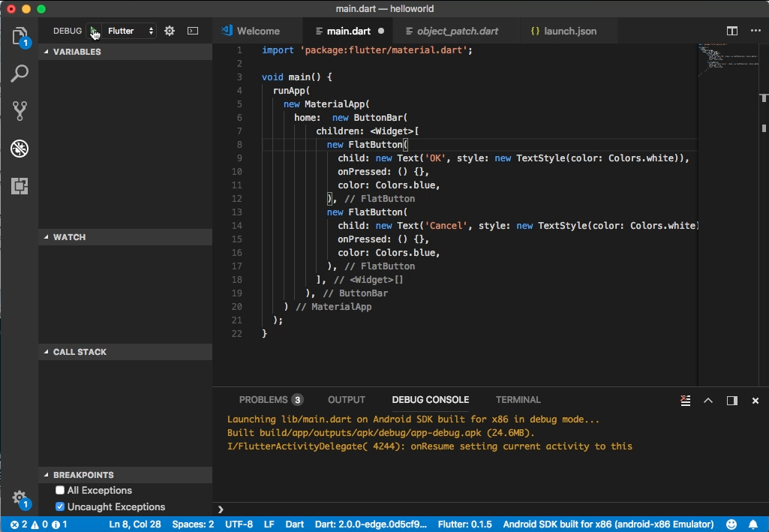Screen dimensions: 769x532
Task: Maximize the panel with the up chevron
Action: point(708,401)
